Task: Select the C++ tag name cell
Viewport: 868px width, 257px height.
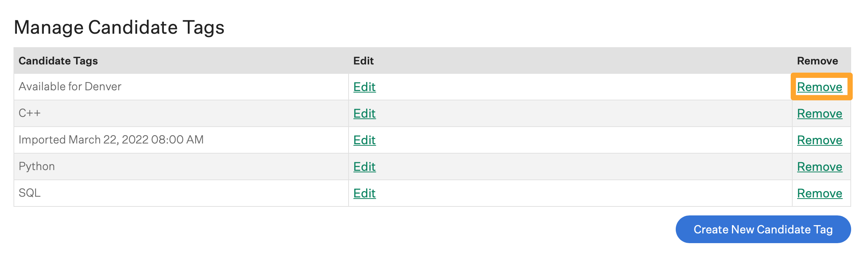Action: (30, 113)
